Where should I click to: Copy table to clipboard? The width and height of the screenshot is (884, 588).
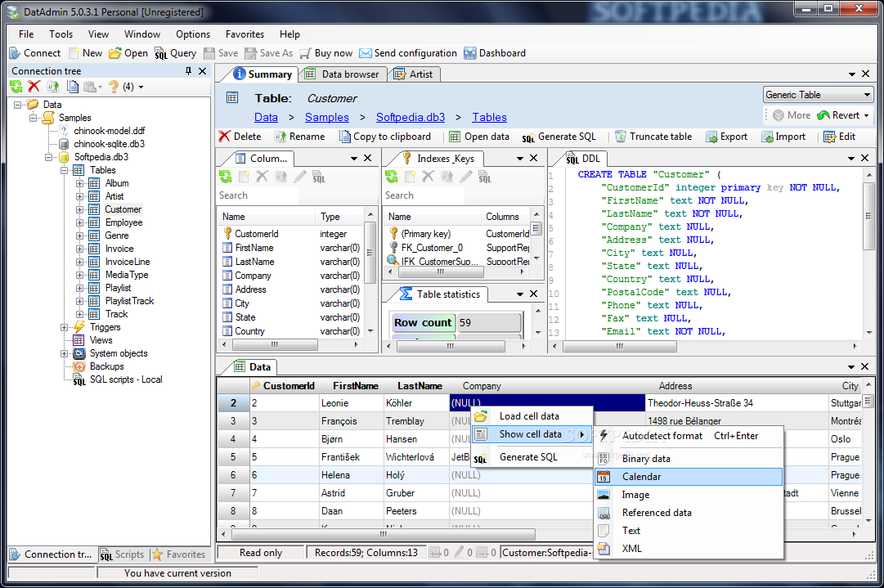point(384,137)
